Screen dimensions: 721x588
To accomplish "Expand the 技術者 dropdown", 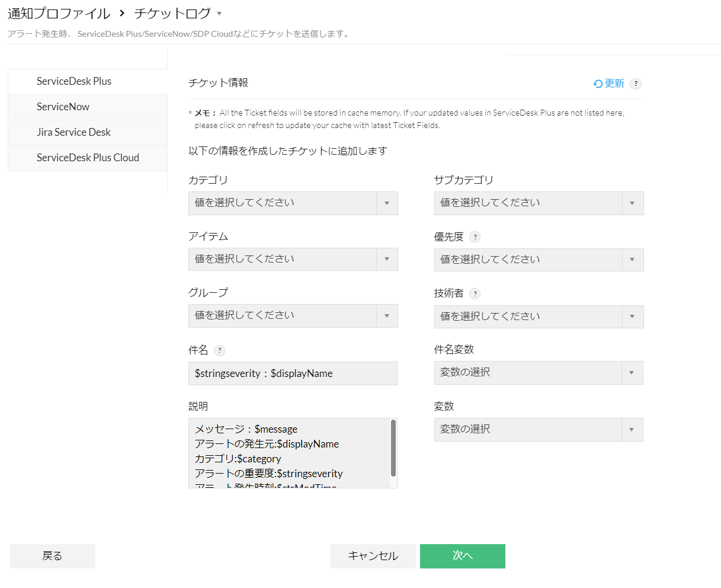I will [539, 317].
